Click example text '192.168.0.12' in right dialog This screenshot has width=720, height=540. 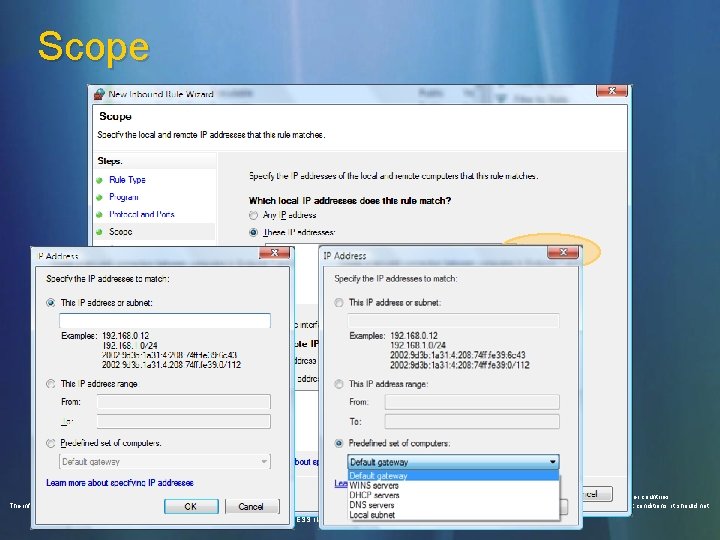pyautogui.click(x=414, y=336)
